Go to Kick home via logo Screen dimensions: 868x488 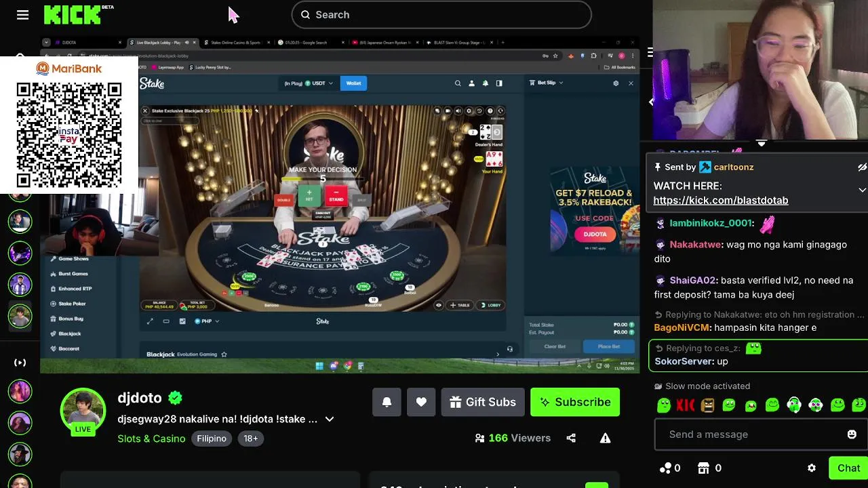click(73, 14)
